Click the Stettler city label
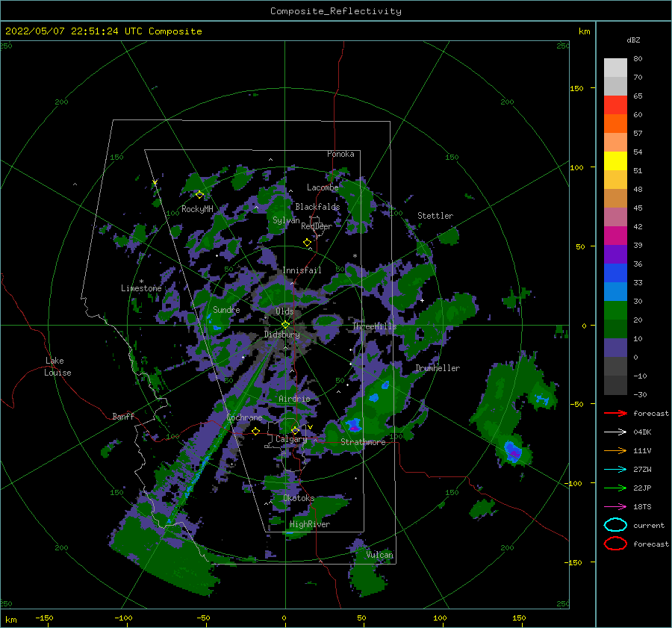 tap(435, 216)
